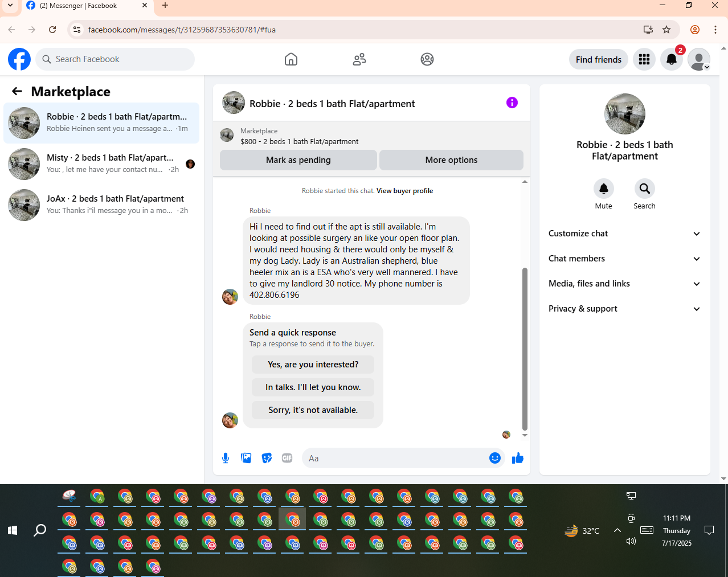Open the Windows notification center
Image resolution: width=728 pixels, height=577 pixels.
[709, 530]
